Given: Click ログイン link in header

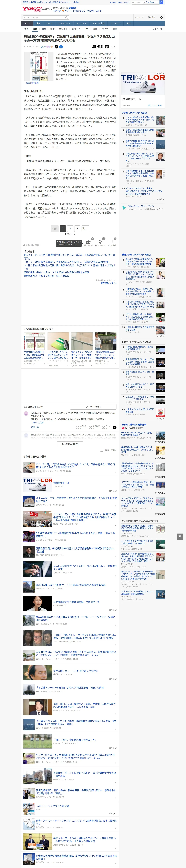Looking at the screenshot, I should (x=57, y=11).
